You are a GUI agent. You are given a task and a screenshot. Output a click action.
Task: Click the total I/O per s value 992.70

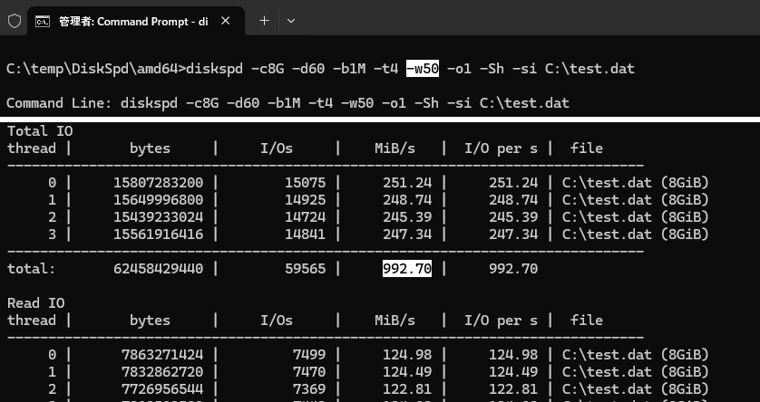pyautogui.click(x=513, y=269)
